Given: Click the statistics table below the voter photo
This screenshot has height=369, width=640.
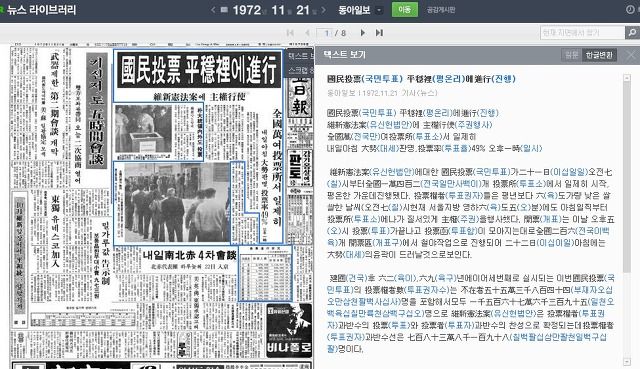Looking at the screenshot, I should pos(265,273).
